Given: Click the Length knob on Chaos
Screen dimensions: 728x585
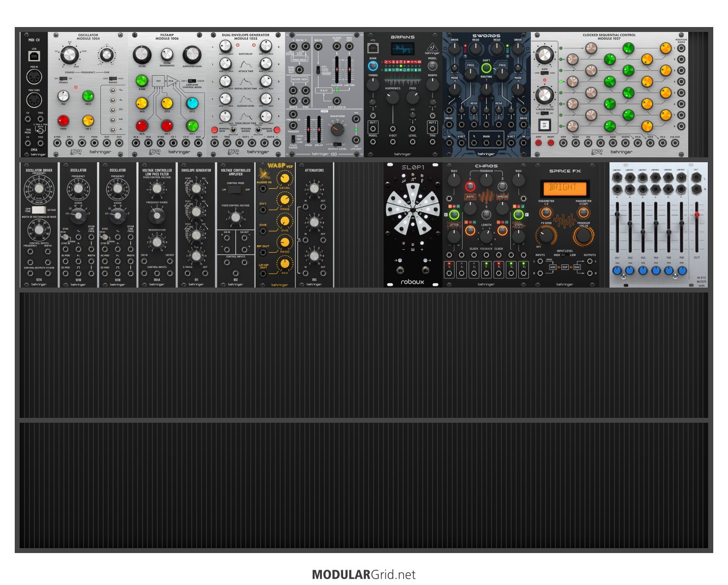Looking at the screenshot, I should click(x=486, y=236).
